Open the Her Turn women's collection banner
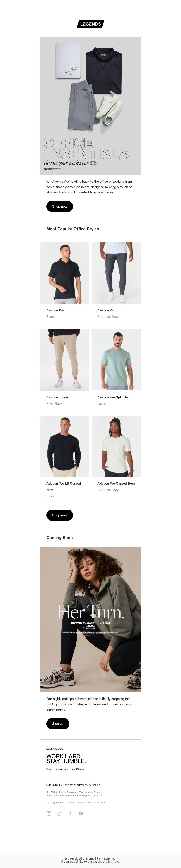 90,619
